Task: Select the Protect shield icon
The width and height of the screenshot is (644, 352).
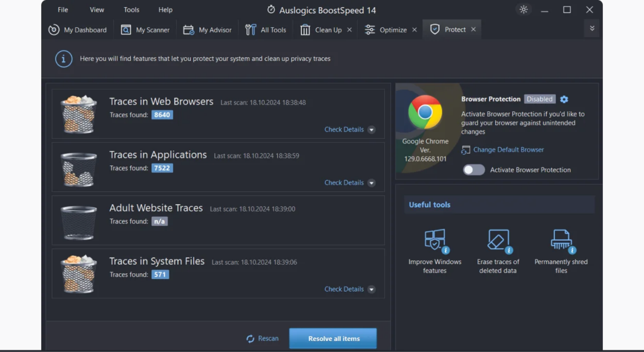Action: (x=435, y=29)
